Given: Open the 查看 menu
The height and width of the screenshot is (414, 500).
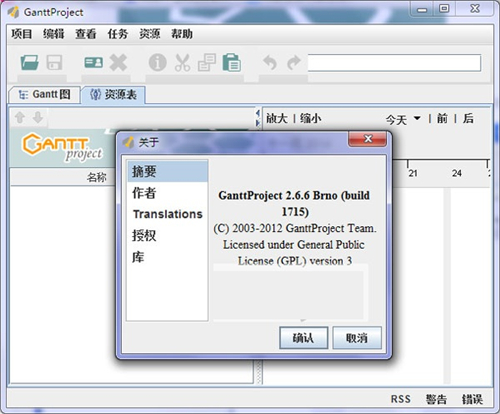Looking at the screenshot, I should tap(86, 34).
